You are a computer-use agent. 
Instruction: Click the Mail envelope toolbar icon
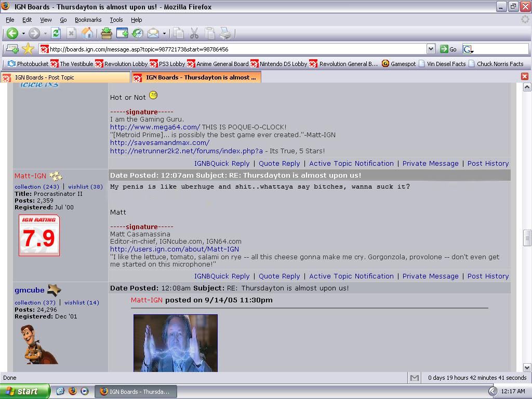coord(153,33)
